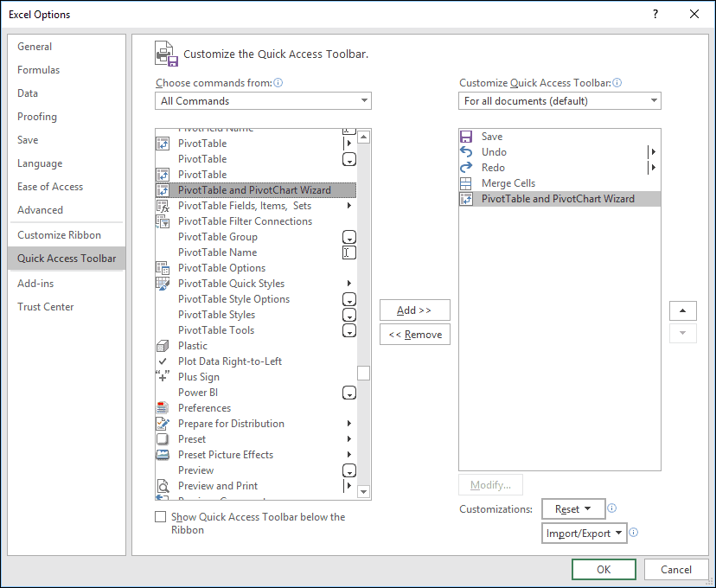Open Help with the question mark icon
The width and height of the screenshot is (716, 588).
coord(655,14)
